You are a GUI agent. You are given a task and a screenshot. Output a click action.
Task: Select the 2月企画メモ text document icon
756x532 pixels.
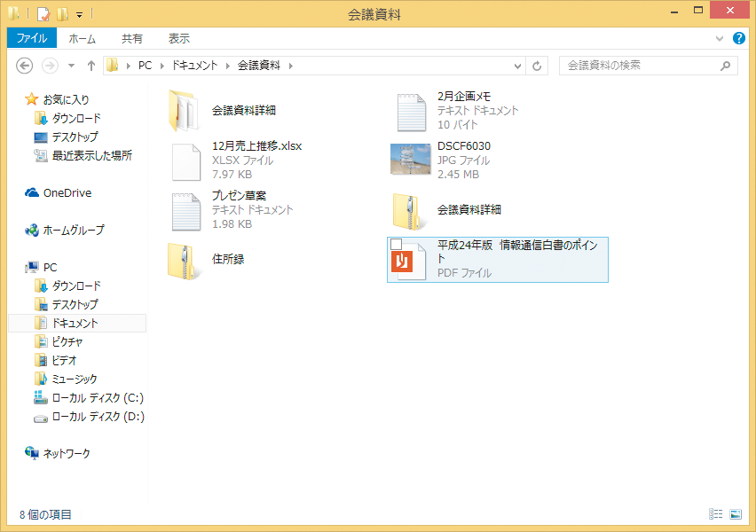pos(411,113)
